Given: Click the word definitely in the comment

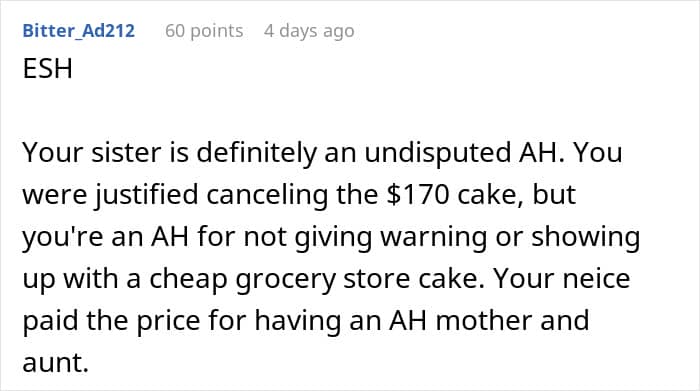Looking at the screenshot, I should [x=256, y=153].
